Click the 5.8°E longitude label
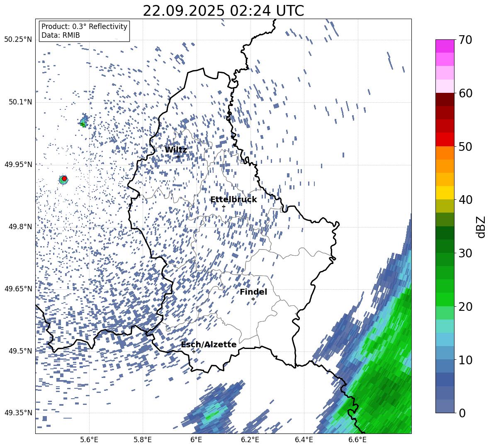This screenshot has height=448, width=491. [x=143, y=440]
